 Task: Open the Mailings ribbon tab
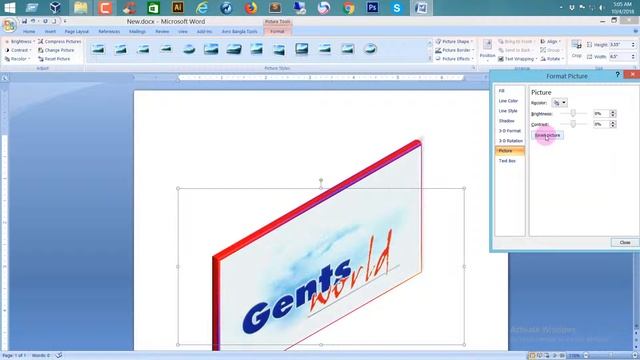pyautogui.click(x=137, y=31)
